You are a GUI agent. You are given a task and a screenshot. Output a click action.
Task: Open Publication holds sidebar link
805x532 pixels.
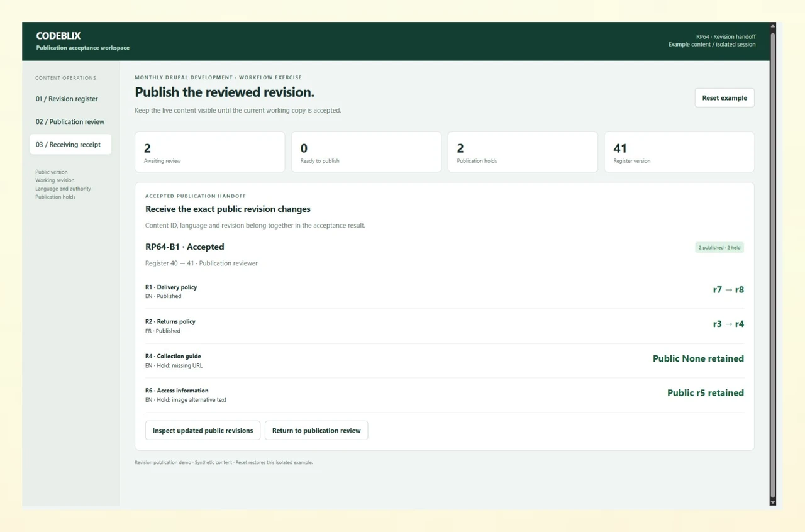55,197
